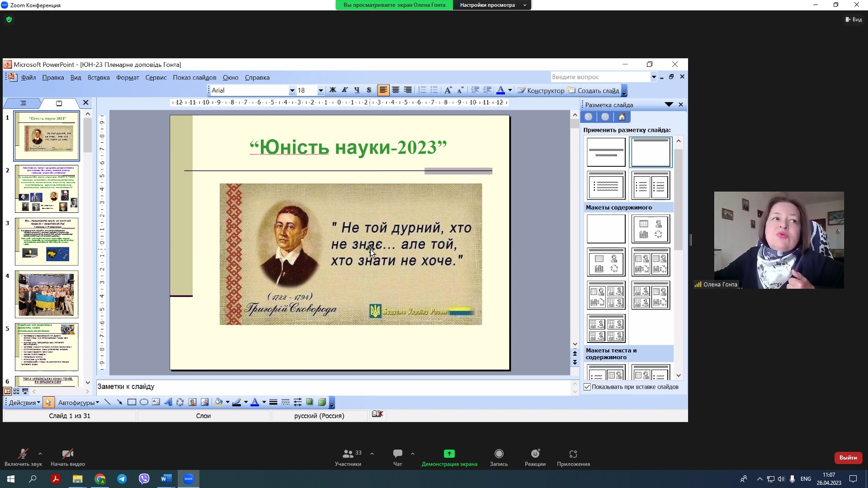Open the Показ слайдов menu
The width and height of the screenshot is (868, 488).
(x=194, y=77)
